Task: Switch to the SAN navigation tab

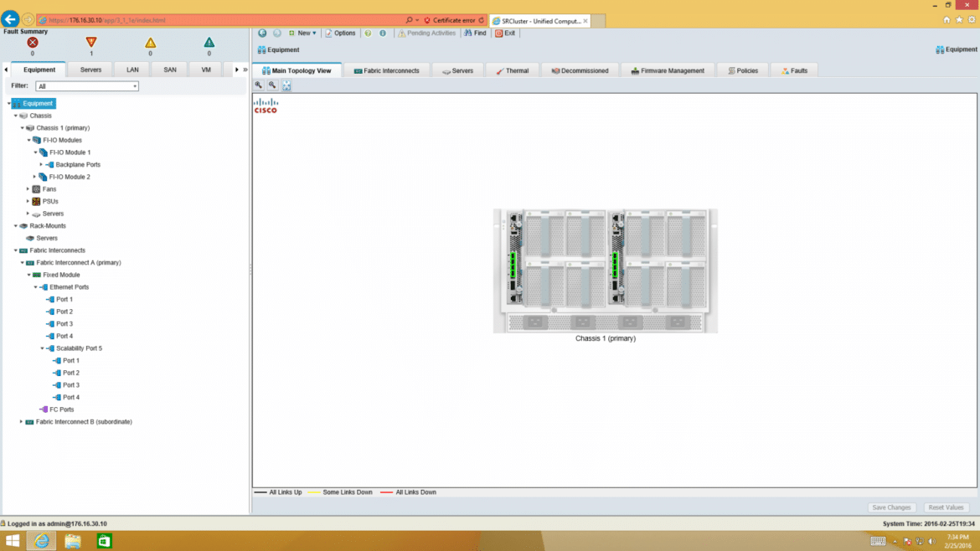Action: [x=170, y=70]
